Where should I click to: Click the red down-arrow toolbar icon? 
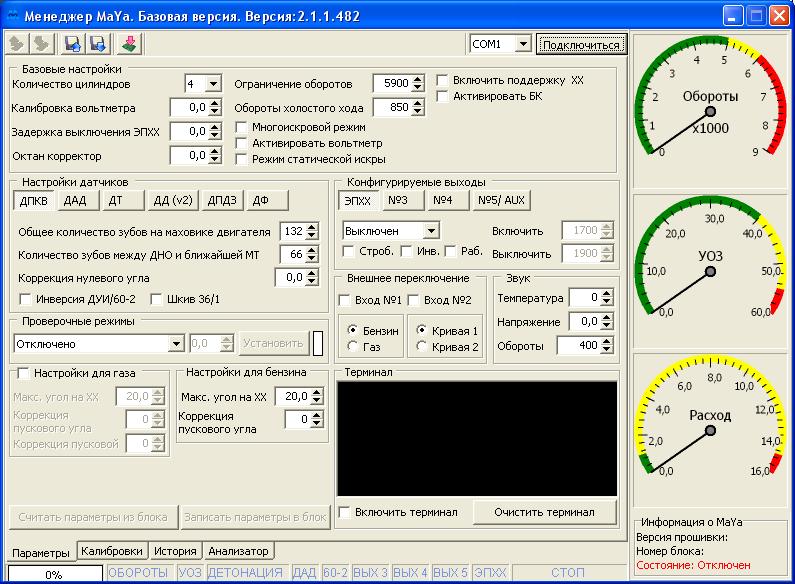131,44
